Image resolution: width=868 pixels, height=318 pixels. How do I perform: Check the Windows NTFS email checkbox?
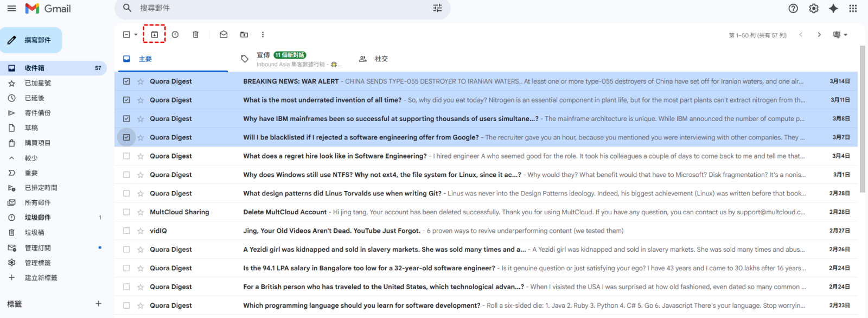point(126,175)
